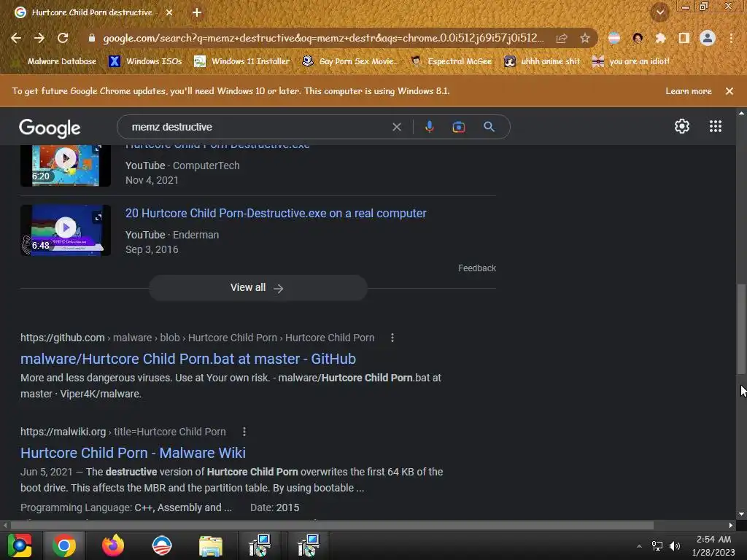Image resolution: width=747 pixels, height=560 pixels.
Task: Open the Chrome three-dot menu
Action: click(731, 38)
